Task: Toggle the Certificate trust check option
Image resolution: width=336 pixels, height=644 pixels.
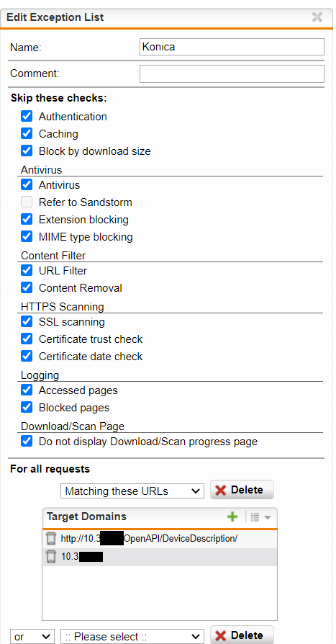Action: click(27, 339)
